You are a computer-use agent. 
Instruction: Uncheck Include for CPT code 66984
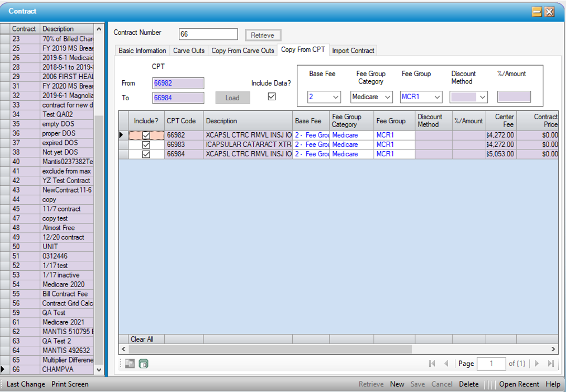point(146,154)
